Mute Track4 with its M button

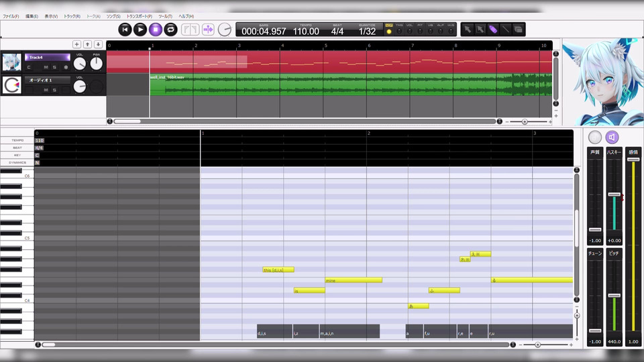46,67
